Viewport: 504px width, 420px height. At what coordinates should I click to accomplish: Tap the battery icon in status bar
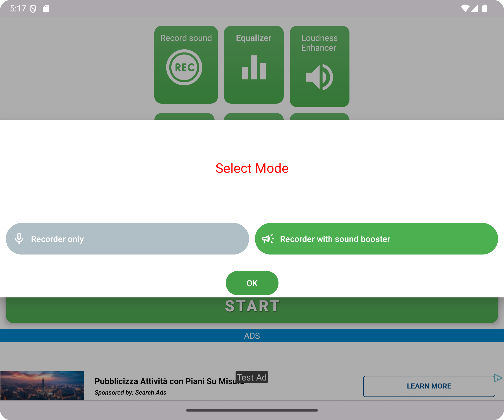485,9
